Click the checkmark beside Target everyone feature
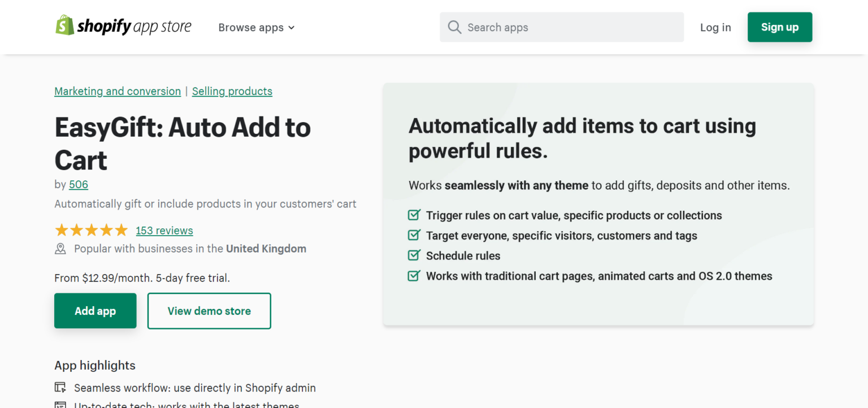 coord(414,235)
